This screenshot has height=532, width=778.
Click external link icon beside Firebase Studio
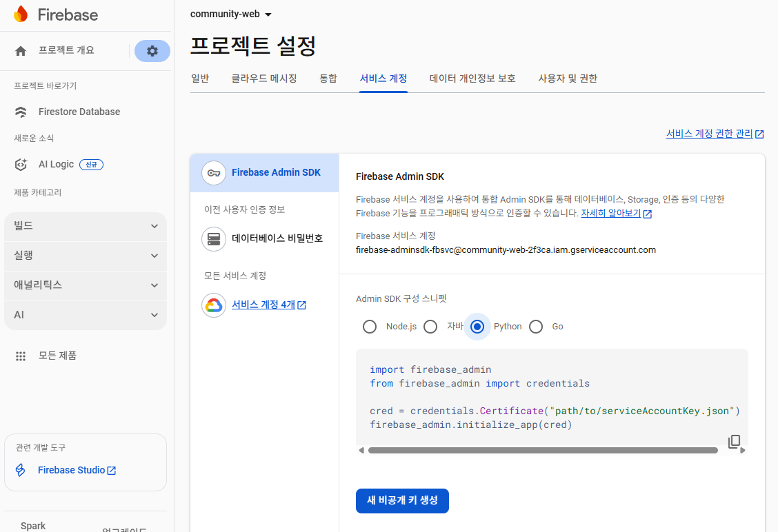pyautogui.click(x=112, y=471)
